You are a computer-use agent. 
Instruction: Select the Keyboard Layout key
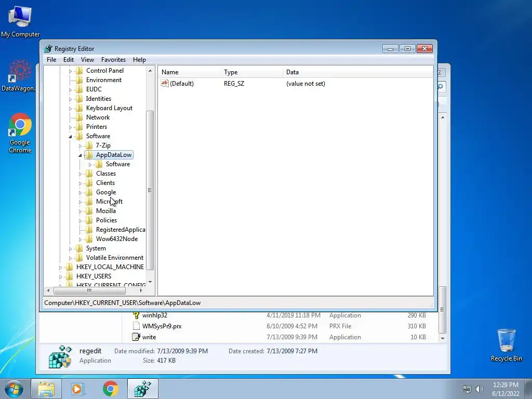click(x=109, y=108)
